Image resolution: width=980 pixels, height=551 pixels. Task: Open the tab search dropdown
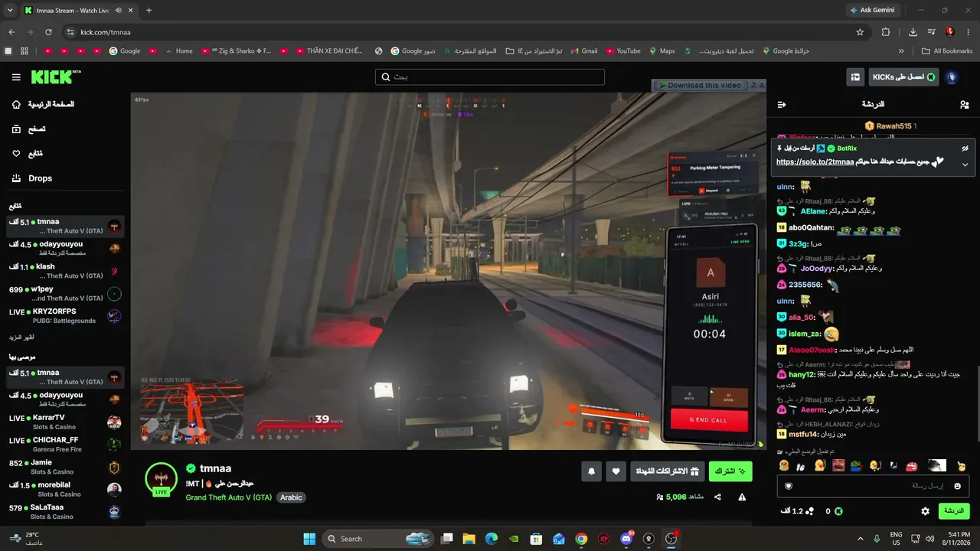(x=10, y=11)
